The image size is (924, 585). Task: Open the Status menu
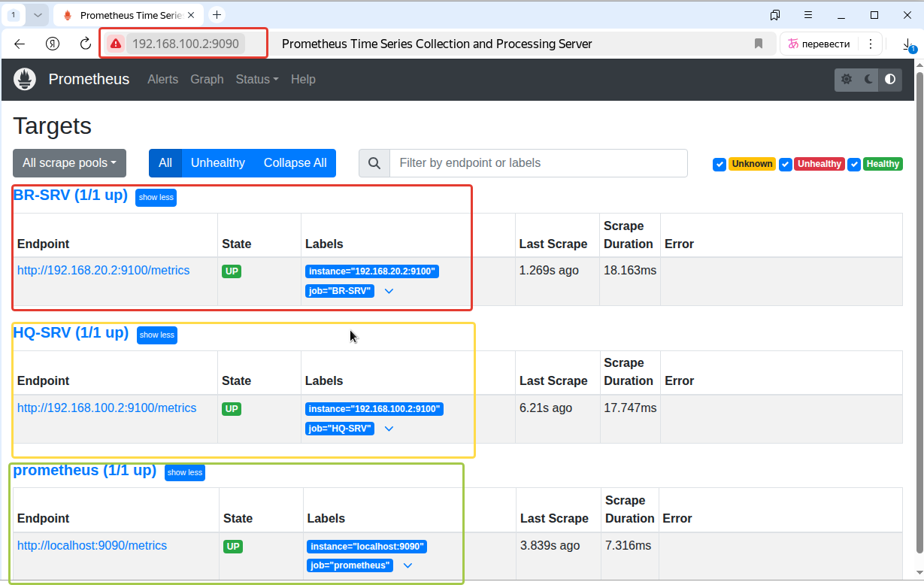pos(256,79)
